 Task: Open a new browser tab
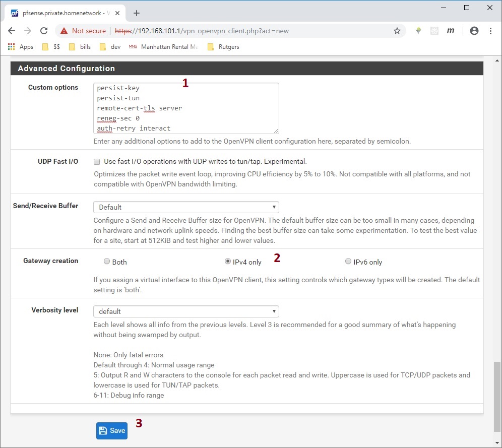pos(136,13)
